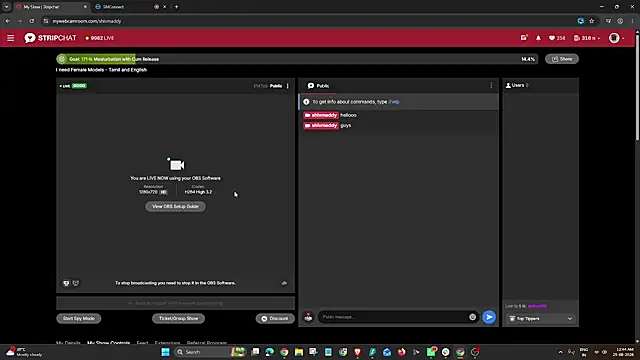The height and width of the screenshot is (360, 640).
Task: Open broadcast status options menu
Action: [x=288, y=86]
